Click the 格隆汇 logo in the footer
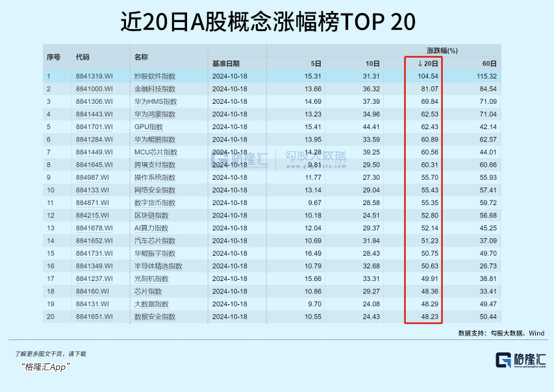554x392 pixels. tap(521, 360)
